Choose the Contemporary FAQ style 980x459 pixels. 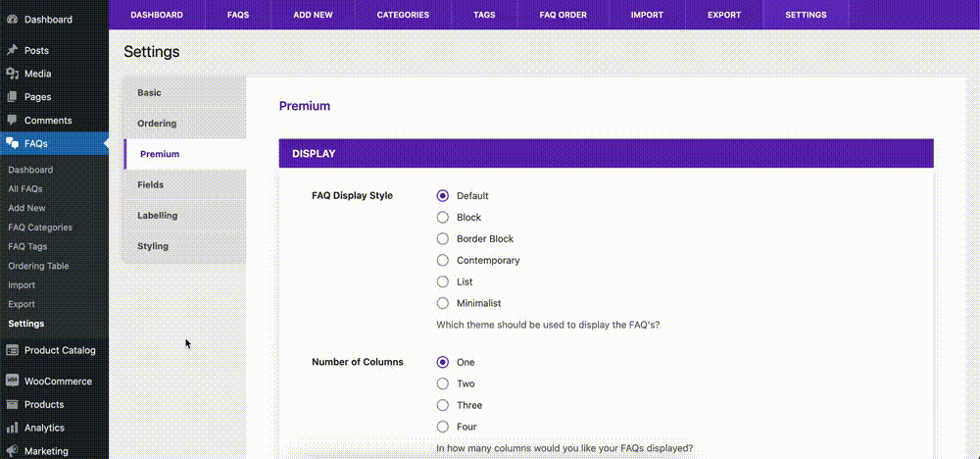click(x=443, y=260)
